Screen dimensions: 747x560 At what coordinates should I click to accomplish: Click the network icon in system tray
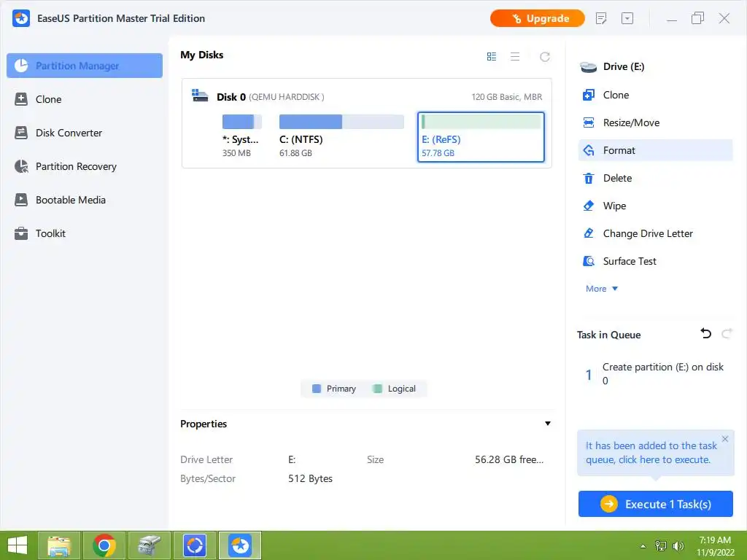point(661,545)
